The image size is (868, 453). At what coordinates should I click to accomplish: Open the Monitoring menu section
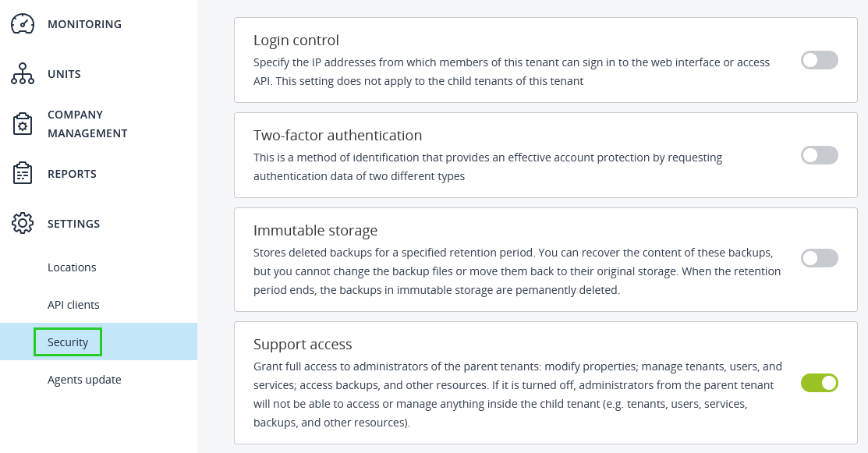tap(84, 24)
